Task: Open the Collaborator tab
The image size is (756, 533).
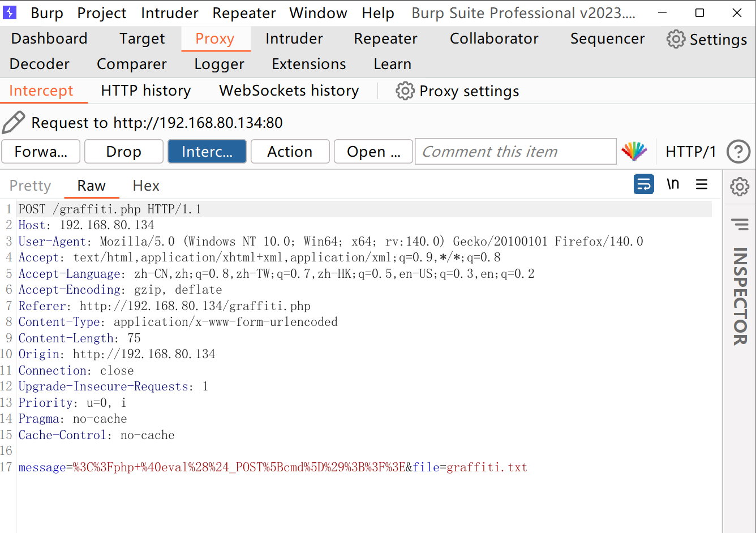Action: pos(494,38)
